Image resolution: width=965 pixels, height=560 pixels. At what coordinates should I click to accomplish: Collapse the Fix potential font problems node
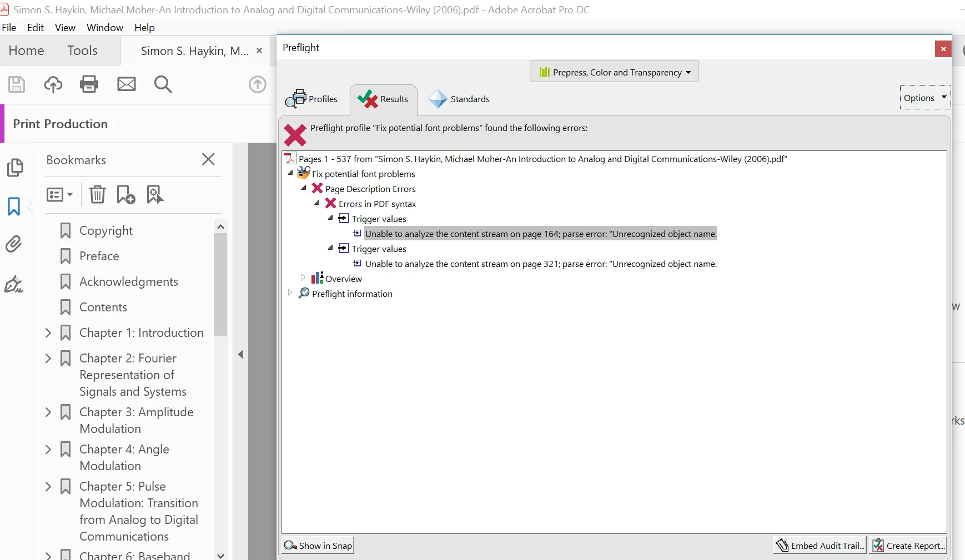pyautogui.click(x=290, y=173)
